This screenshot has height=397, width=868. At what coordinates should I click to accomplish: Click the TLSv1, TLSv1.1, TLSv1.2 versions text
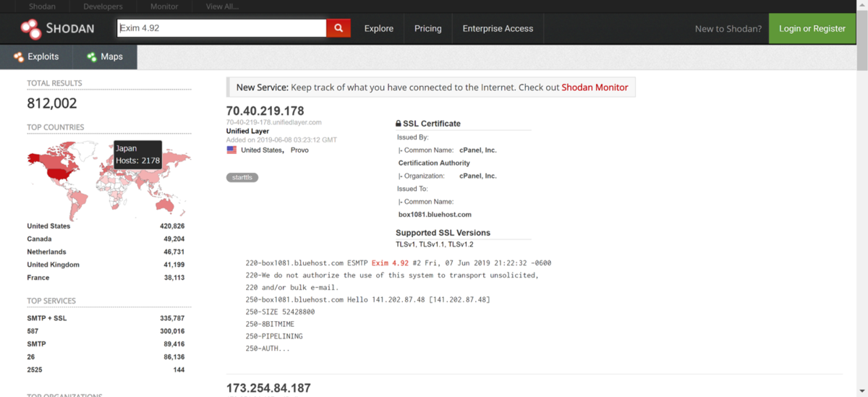tap(435, 244)
